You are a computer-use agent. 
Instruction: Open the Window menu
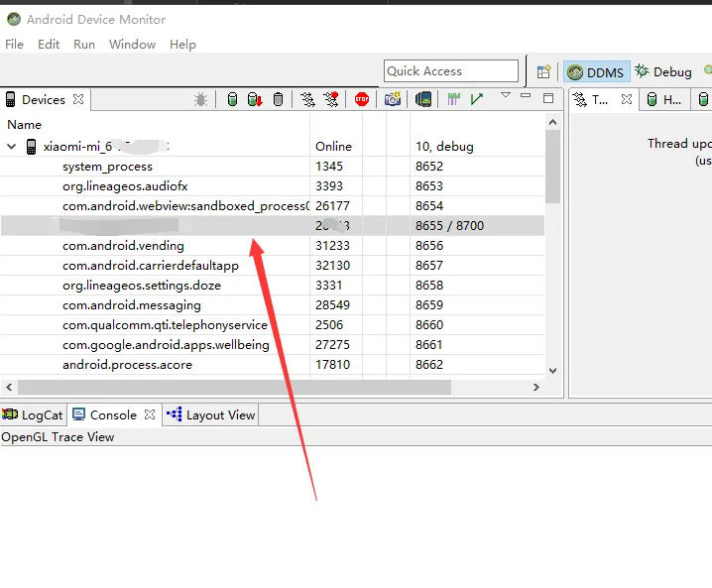[132, 45]
